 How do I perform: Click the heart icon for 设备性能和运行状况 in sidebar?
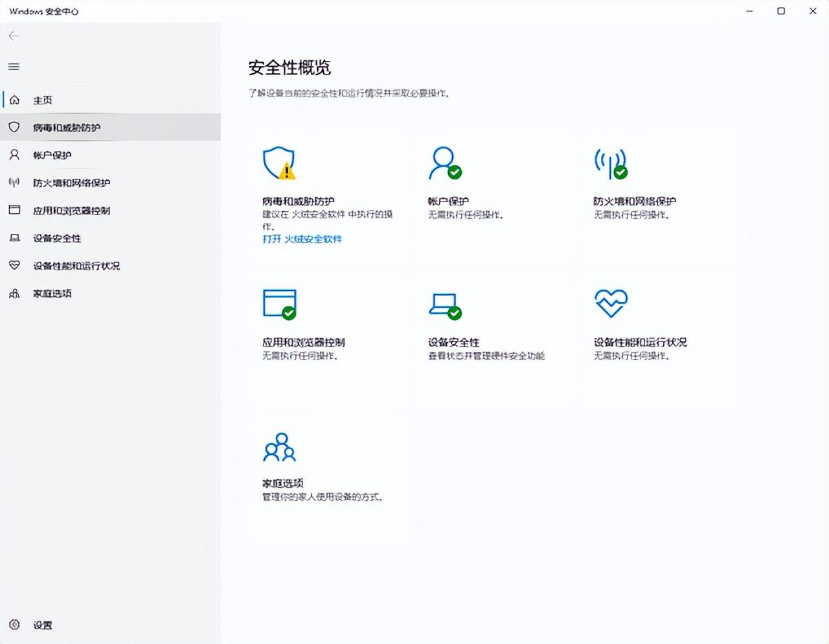click(x=14, y=266)
